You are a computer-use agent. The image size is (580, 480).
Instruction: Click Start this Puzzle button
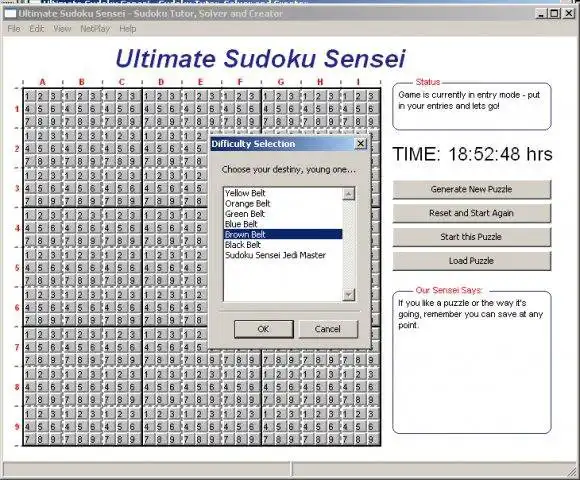[472, 237]
